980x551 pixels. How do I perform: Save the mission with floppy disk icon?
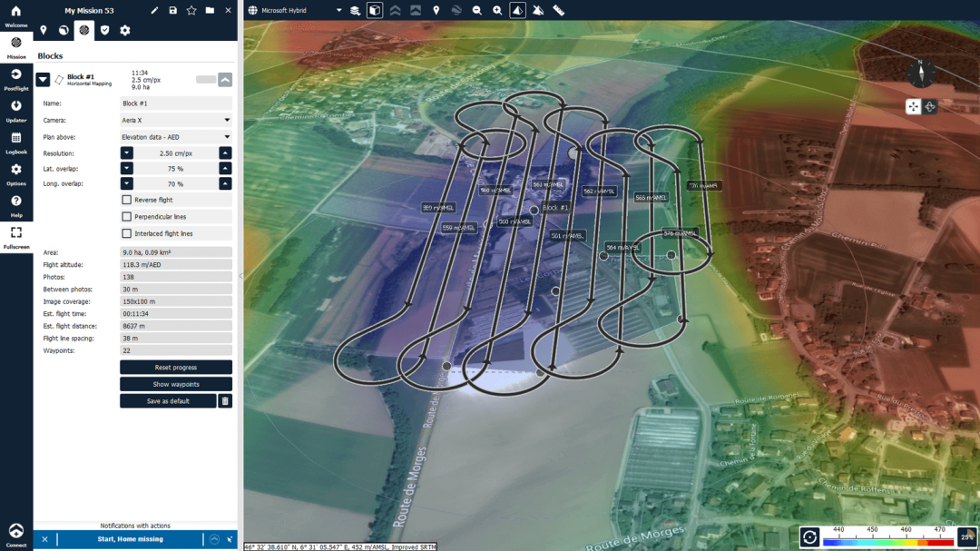click(172, 10)
